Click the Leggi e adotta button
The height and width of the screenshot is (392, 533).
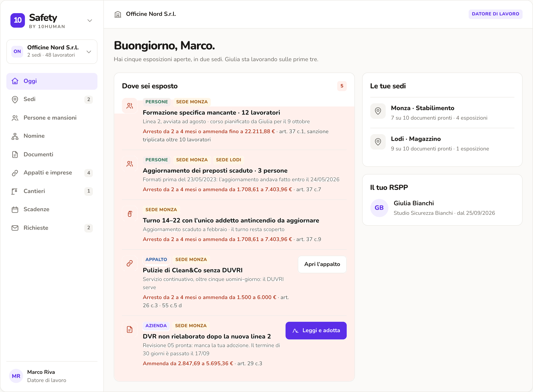[316, 331]
